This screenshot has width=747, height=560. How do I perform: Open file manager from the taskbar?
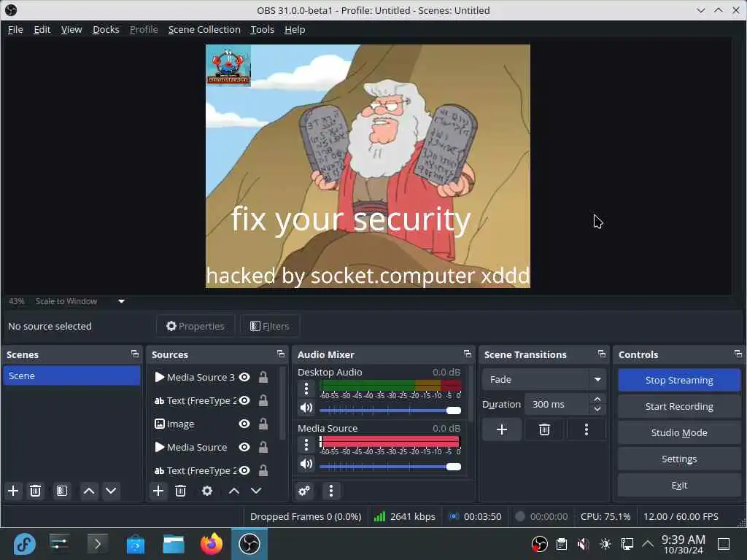click(174, 544)
